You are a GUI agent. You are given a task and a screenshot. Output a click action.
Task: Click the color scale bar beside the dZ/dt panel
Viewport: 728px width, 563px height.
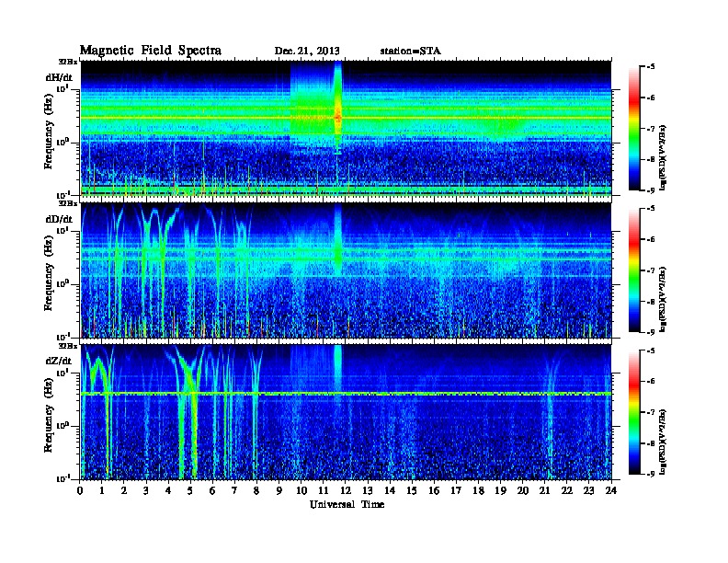coord(634,411)
